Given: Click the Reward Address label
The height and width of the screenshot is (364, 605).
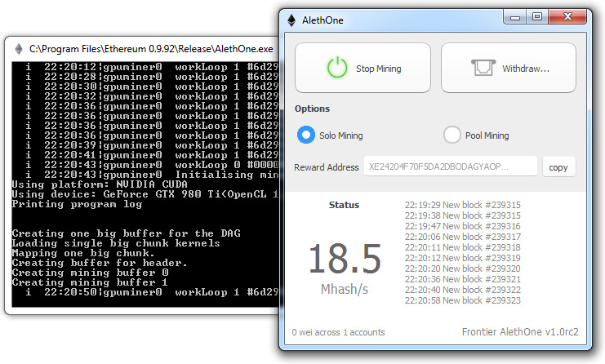Looking at the screenshot, I should coord(326,167).
